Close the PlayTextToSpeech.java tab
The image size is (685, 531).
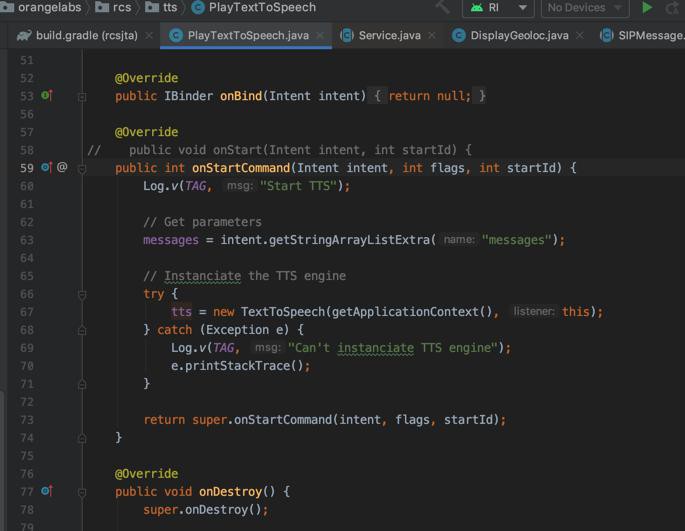tap(320, 35)
